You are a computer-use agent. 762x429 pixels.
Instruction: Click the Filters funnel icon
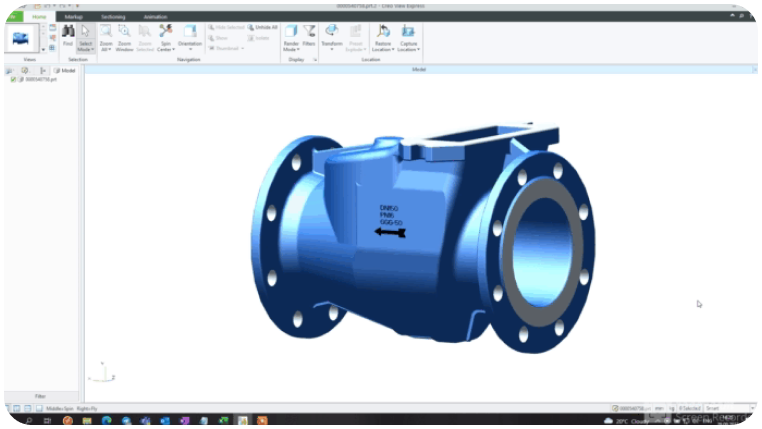pyautogui.click(x=309, y=32)
